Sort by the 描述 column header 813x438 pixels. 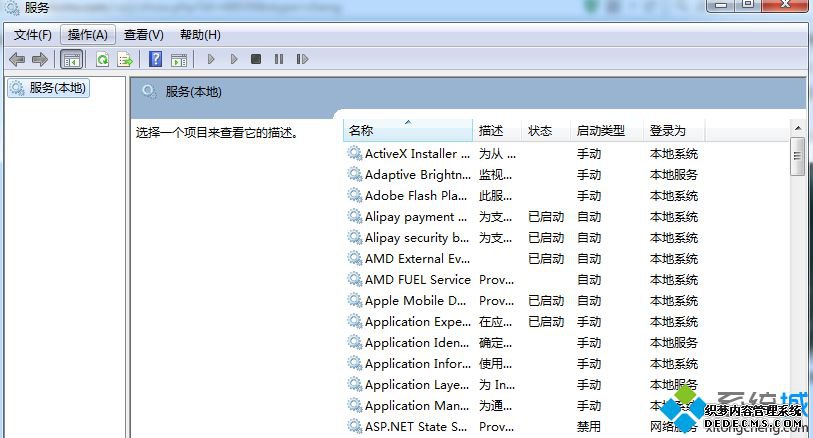497,130
